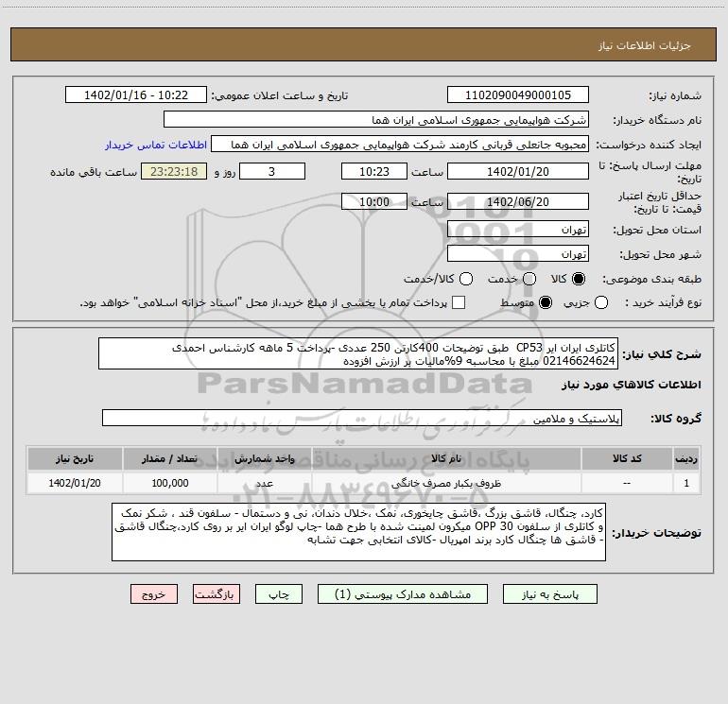Click the نام دستگاه خریدار field
The image size is (728, 704).
pos(376,120)
